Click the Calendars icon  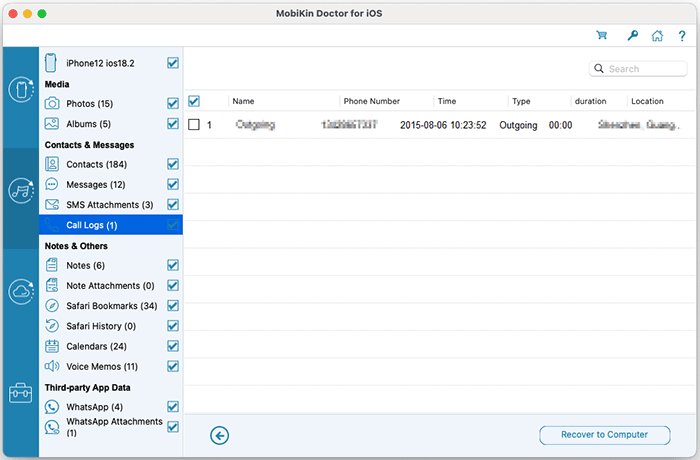point(52,346)
